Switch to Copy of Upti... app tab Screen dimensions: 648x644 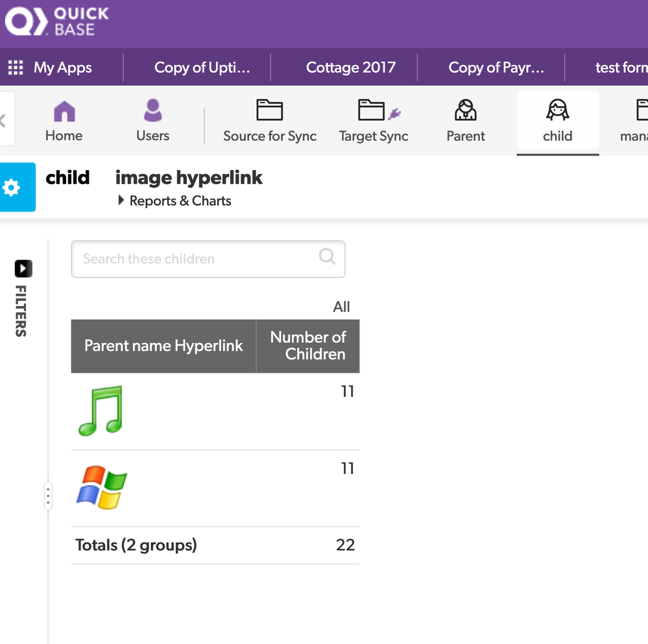pos(202,67)
